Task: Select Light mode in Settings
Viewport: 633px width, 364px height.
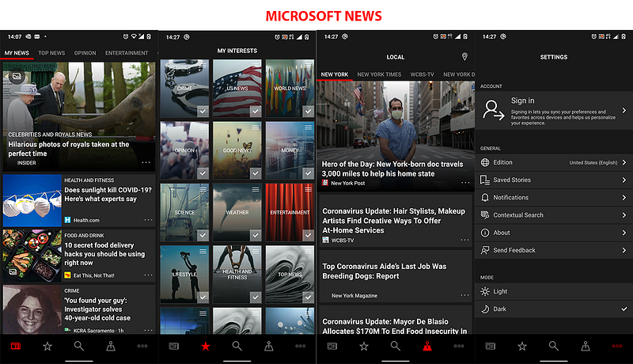Action: 554,291
